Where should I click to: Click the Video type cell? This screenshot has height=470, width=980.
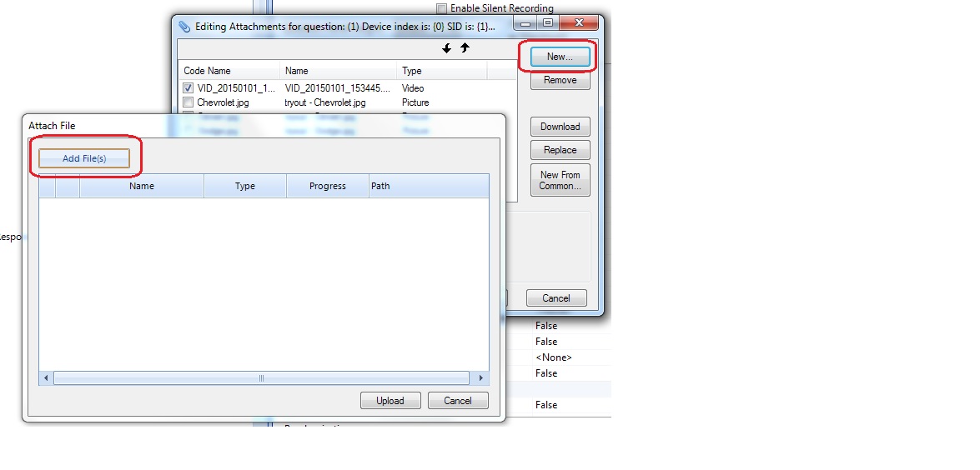point(413,88)
